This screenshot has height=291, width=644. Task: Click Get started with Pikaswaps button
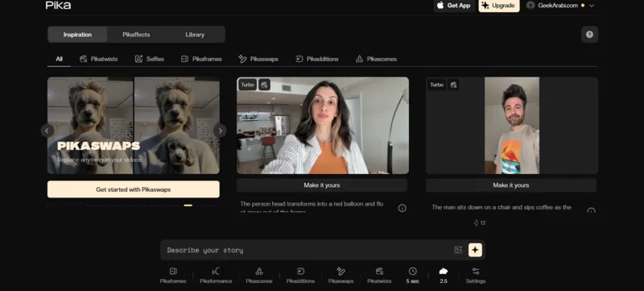[134, 189]
